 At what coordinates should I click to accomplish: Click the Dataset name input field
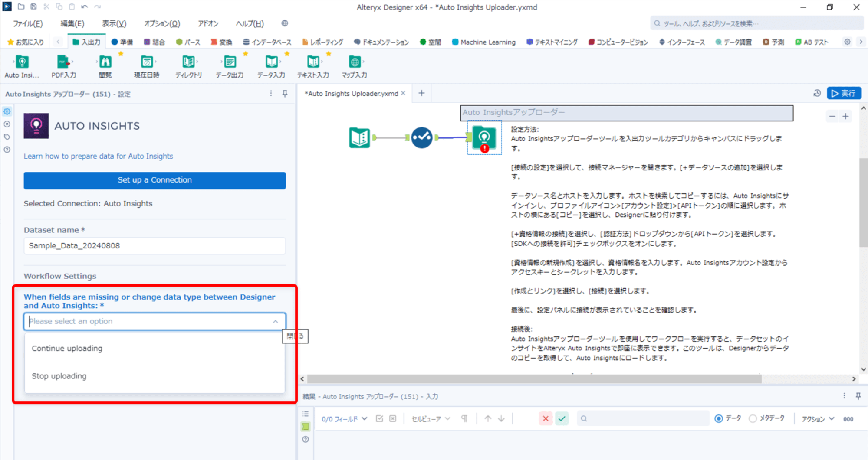point(155,245)
